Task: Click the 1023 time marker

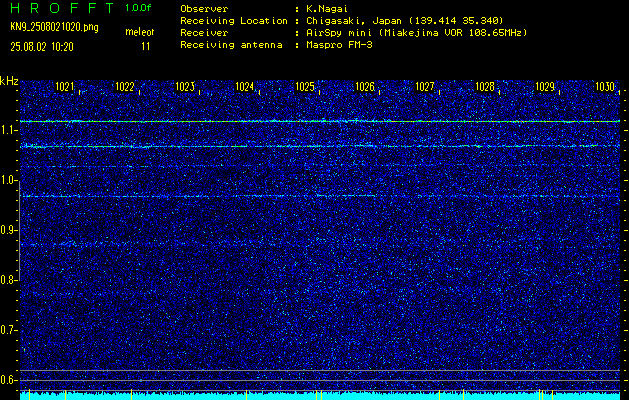Action: (185, 87)
